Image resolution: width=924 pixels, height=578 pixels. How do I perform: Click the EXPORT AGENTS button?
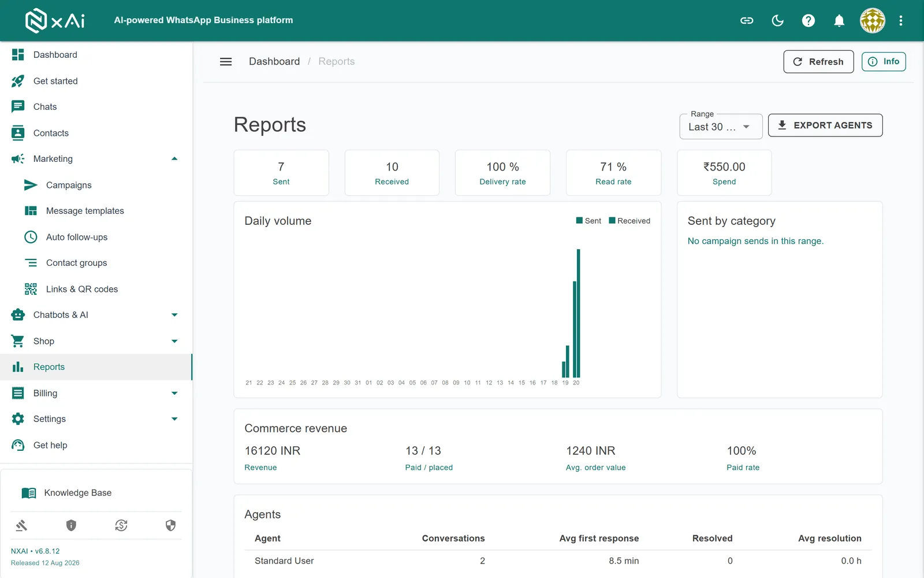(x=825, y=125)
